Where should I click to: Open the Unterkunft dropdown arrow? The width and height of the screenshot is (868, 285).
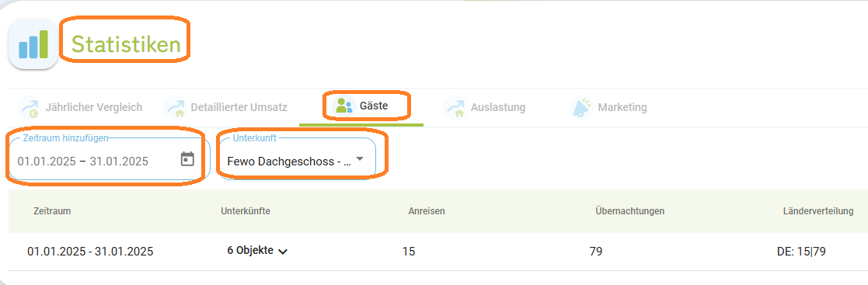[x=360, y=159]
